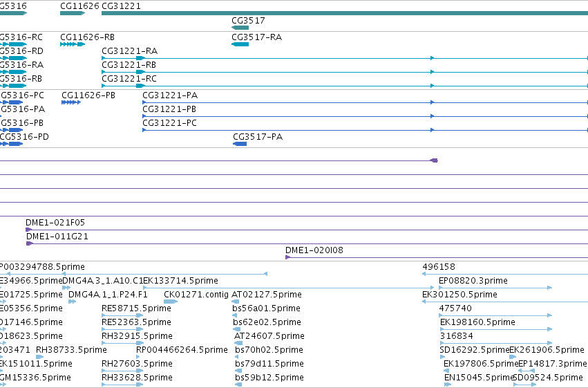The height and width of the screenshot is (388, 588).
Task: Click the CG3517 gene label
Action: click(248, 20)
